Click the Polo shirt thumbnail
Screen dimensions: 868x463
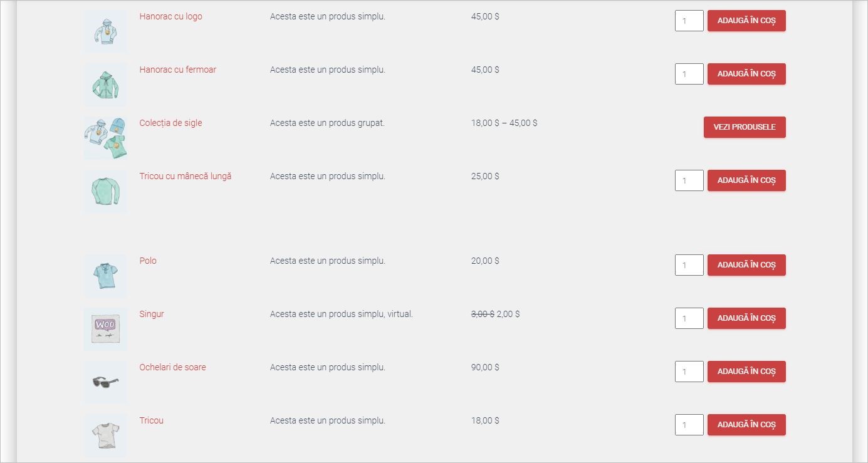coord(105,276)
